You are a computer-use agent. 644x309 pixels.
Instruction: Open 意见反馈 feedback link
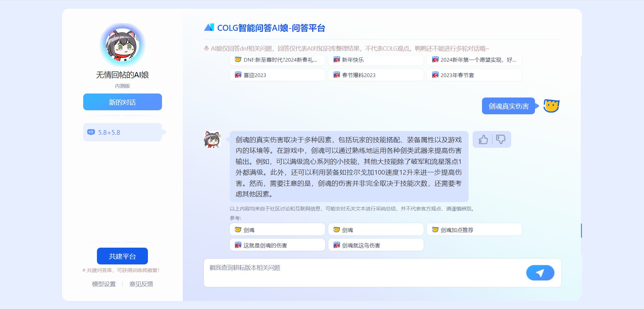141,284
